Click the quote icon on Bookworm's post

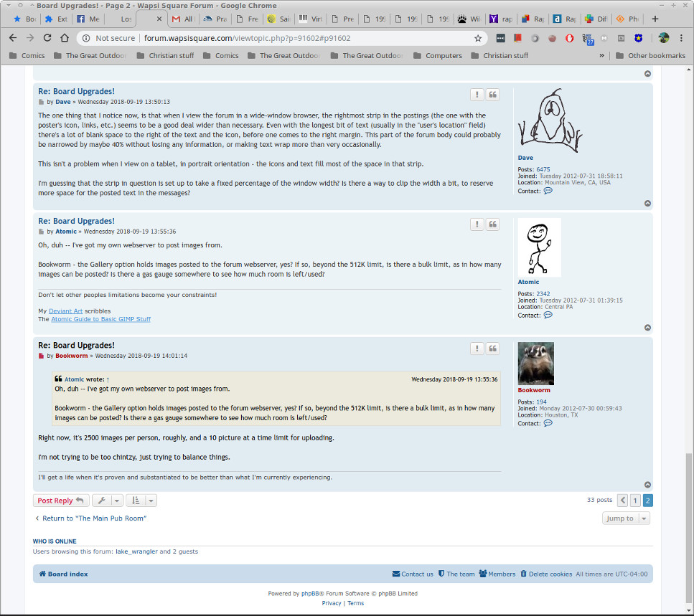tap(492, 349)
